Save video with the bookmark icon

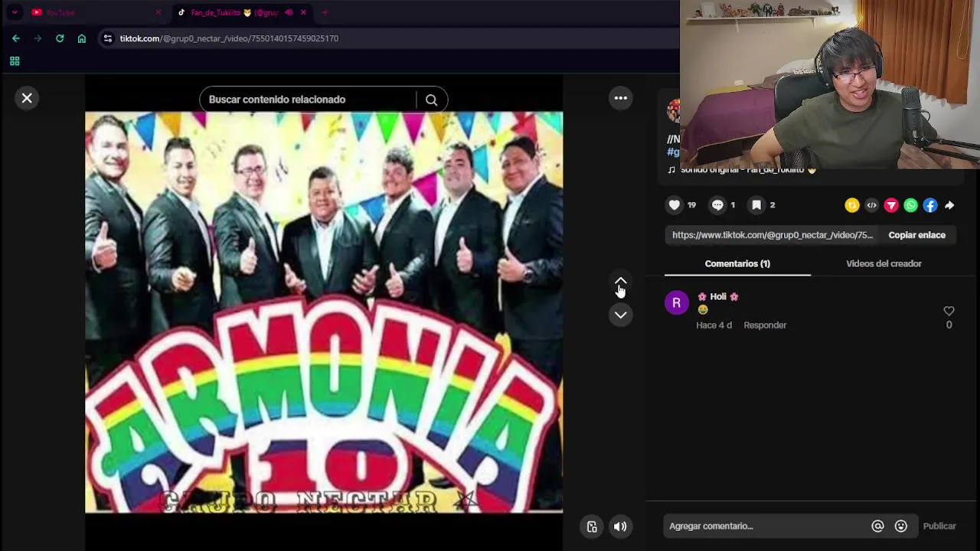click(756, 205)
